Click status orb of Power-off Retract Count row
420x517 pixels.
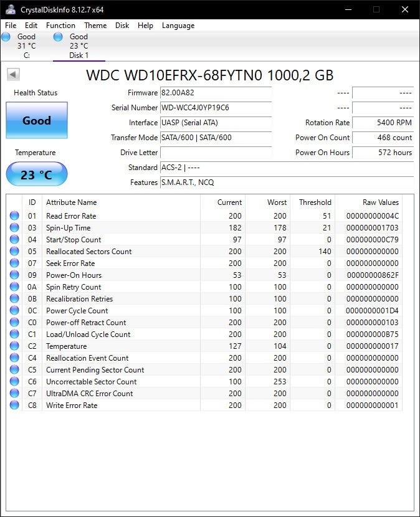pos(14,323)
